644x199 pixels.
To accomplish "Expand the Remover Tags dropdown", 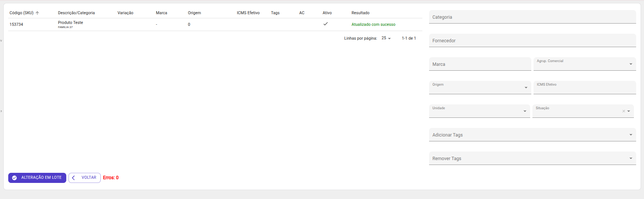I will tap(631, 158).
